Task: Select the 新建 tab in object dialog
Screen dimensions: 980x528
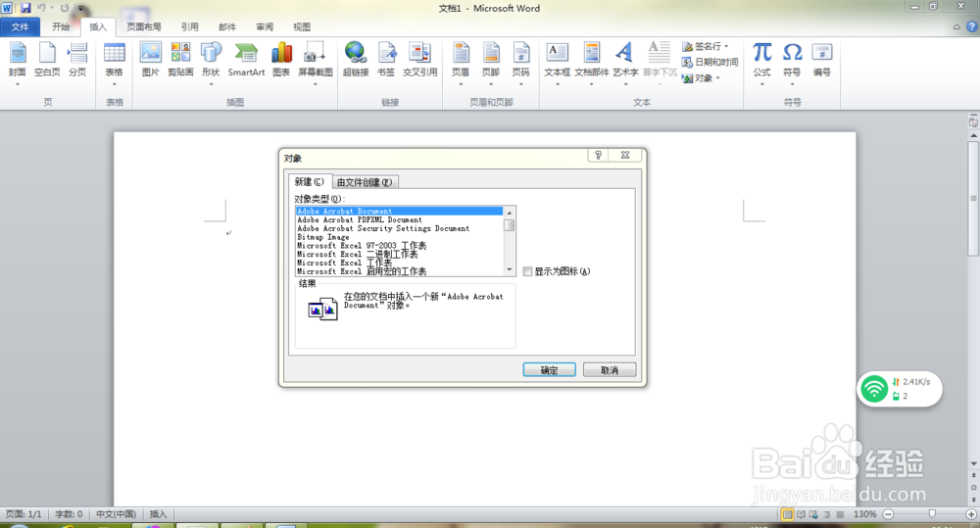Action: point(310,182)
